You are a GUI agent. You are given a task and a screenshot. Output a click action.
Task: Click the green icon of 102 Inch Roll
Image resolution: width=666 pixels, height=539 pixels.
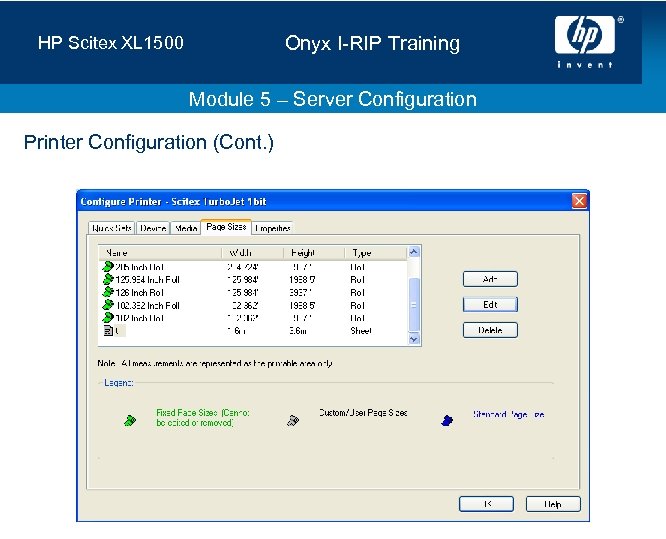(108, 318)
